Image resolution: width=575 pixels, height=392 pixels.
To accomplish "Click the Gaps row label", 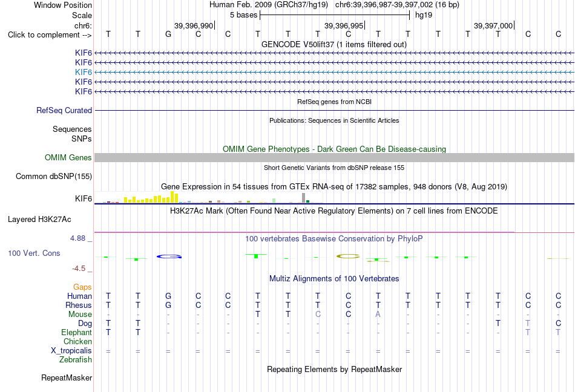I will pos(82,287).
